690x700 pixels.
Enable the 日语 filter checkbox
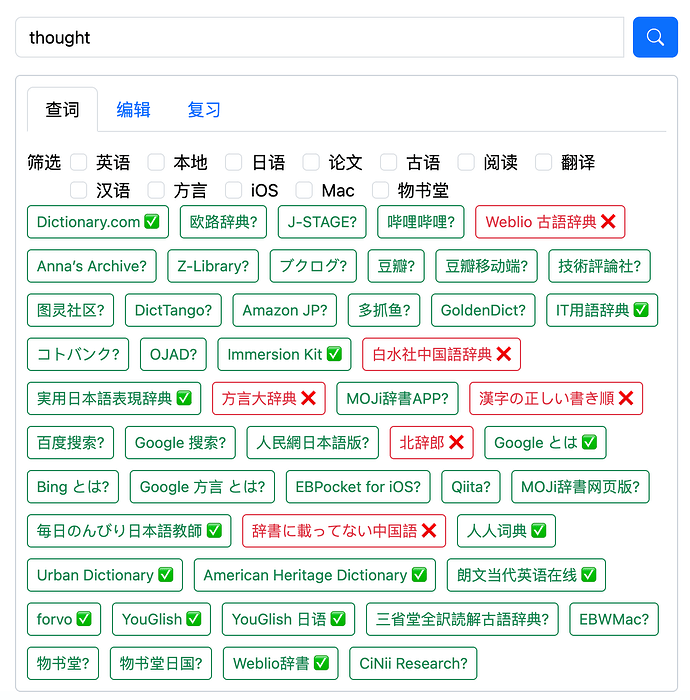(234, 162)
